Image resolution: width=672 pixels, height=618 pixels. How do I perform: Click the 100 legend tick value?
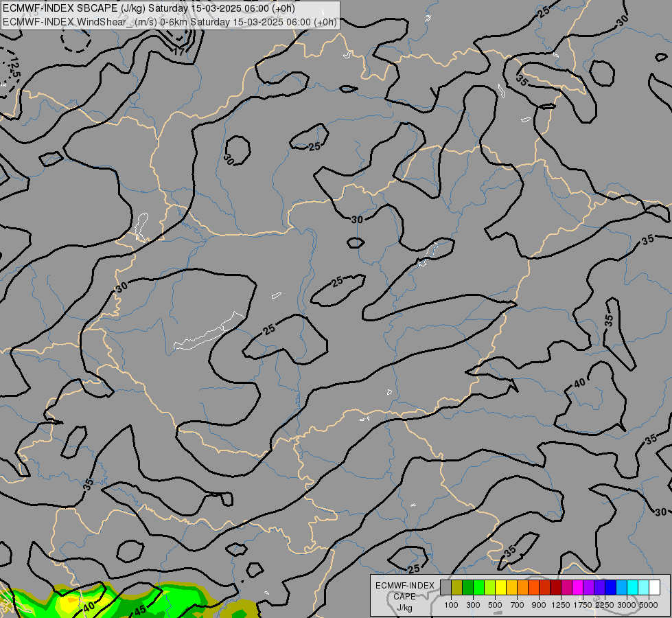pyautogui.click(x=451, y=605)
